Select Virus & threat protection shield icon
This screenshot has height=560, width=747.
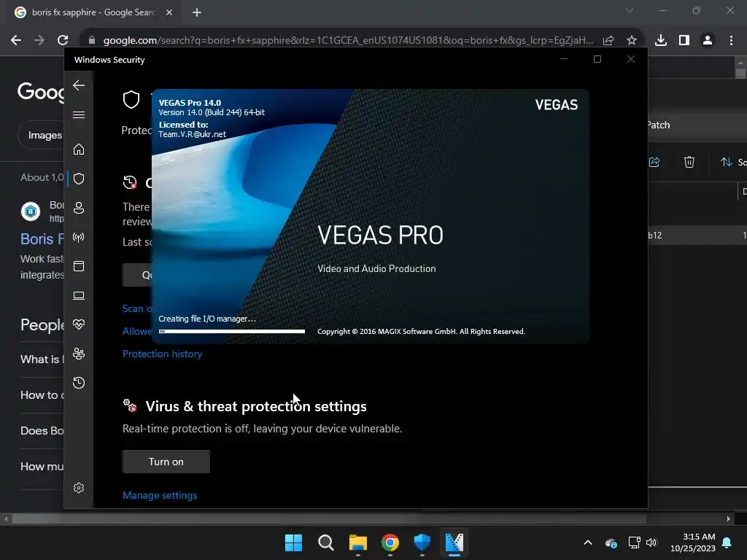click(79, 179)
